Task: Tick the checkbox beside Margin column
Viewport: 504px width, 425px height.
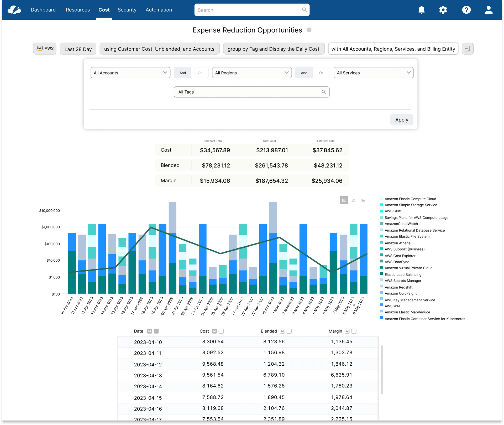Action: tap(354, 331)
